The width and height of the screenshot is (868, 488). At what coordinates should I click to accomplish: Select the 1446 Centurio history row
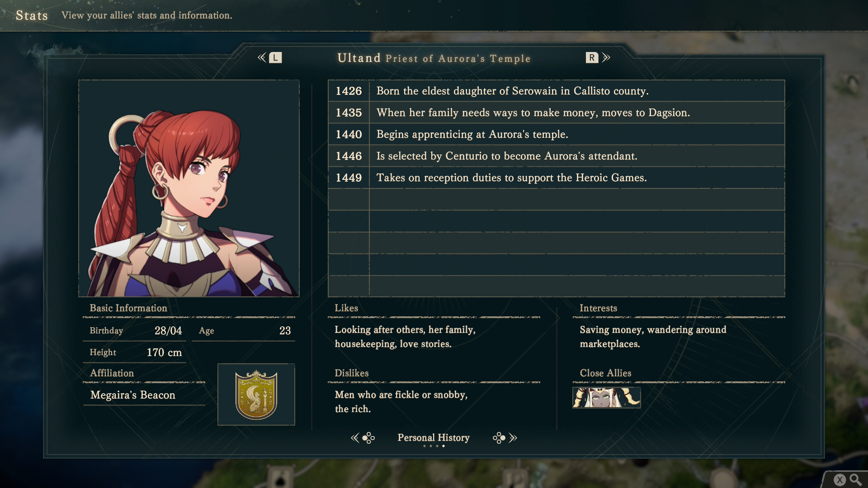557,156
